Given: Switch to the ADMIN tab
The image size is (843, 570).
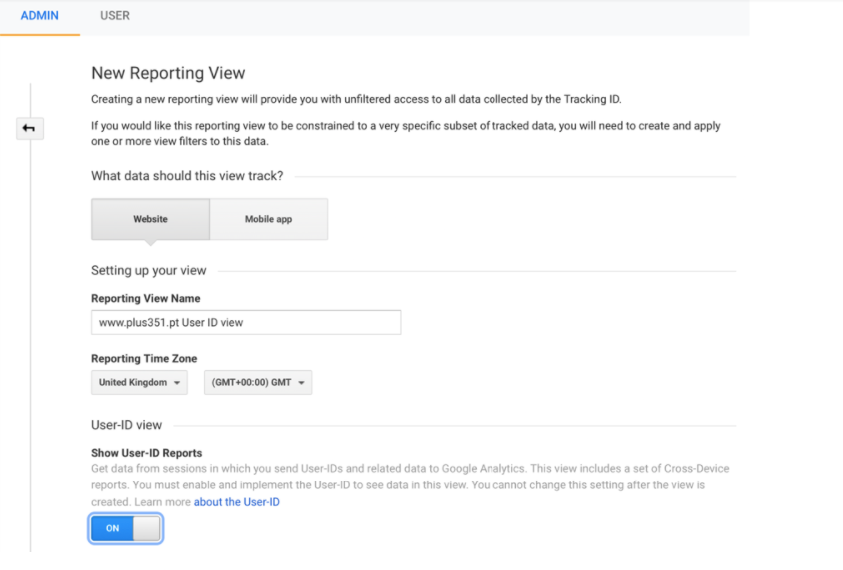Looking at the screenshot, I should tap(40, 16).
